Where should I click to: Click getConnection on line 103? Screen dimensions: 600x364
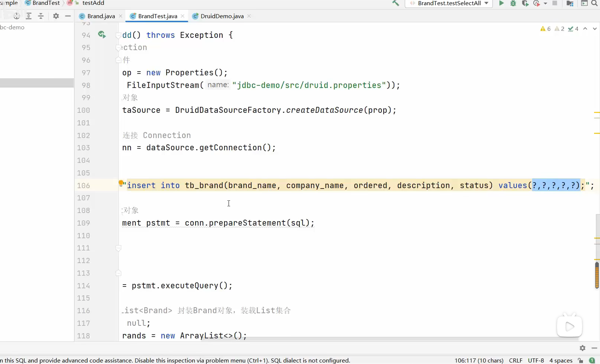(x=230, y=148)
